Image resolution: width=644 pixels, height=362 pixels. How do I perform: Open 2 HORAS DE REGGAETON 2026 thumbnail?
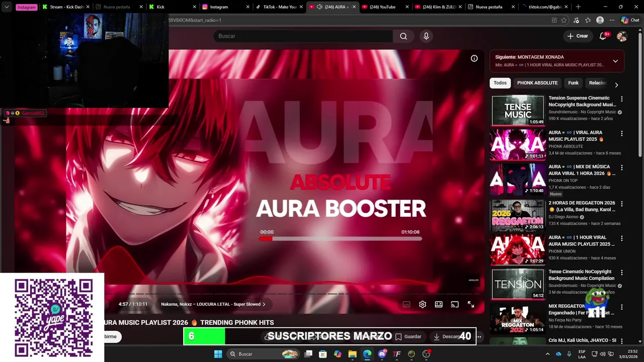tap(518, 215)
